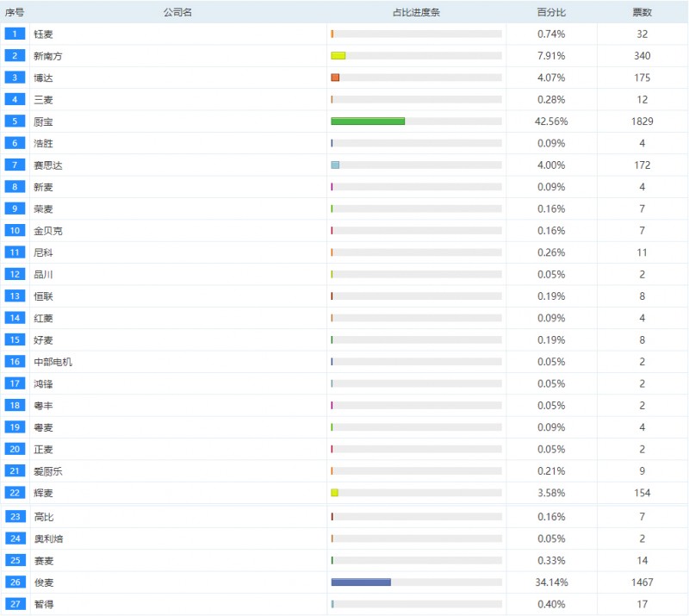Click company name 新麦
689x616 pixels.
[x=43, y=187]
